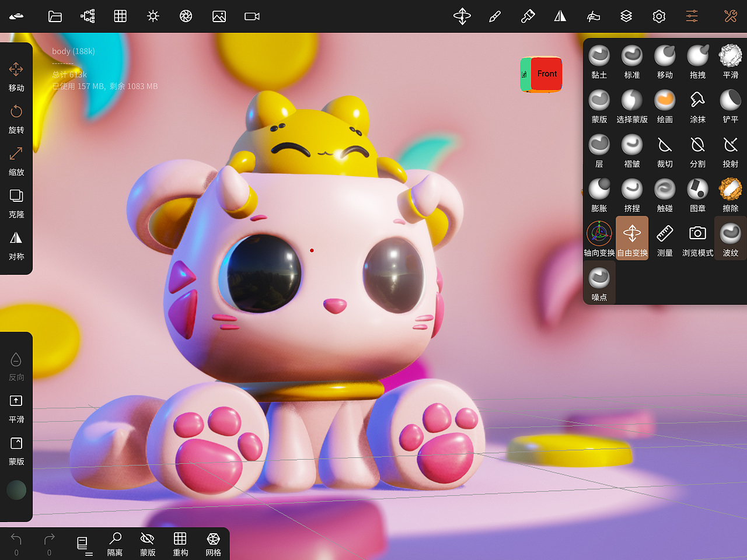Image resolution: width=747 pixels, height=560 pixels.
Task: Choose the 裁切 trim tool
Action: click(x=665, y=150)
